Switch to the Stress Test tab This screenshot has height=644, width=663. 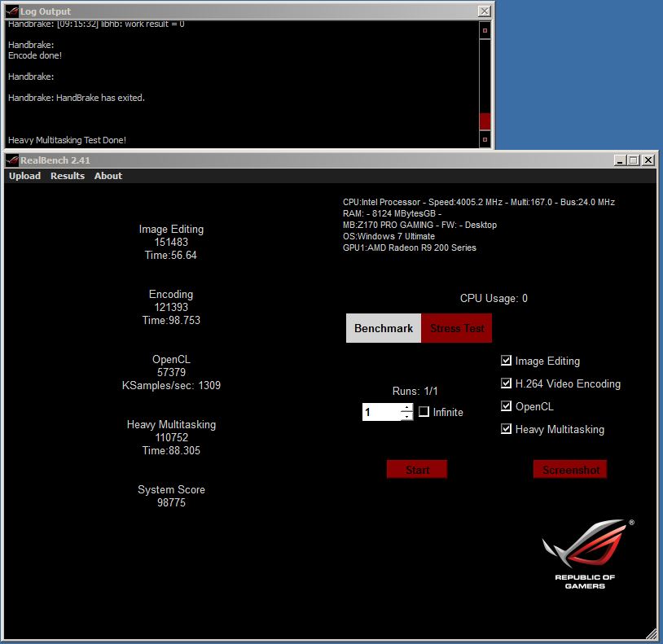[x=457, y=328]
